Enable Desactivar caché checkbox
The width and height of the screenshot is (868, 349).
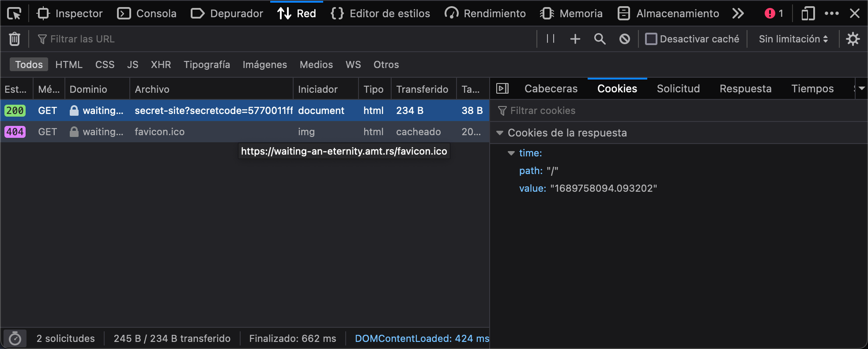(651, 39)
